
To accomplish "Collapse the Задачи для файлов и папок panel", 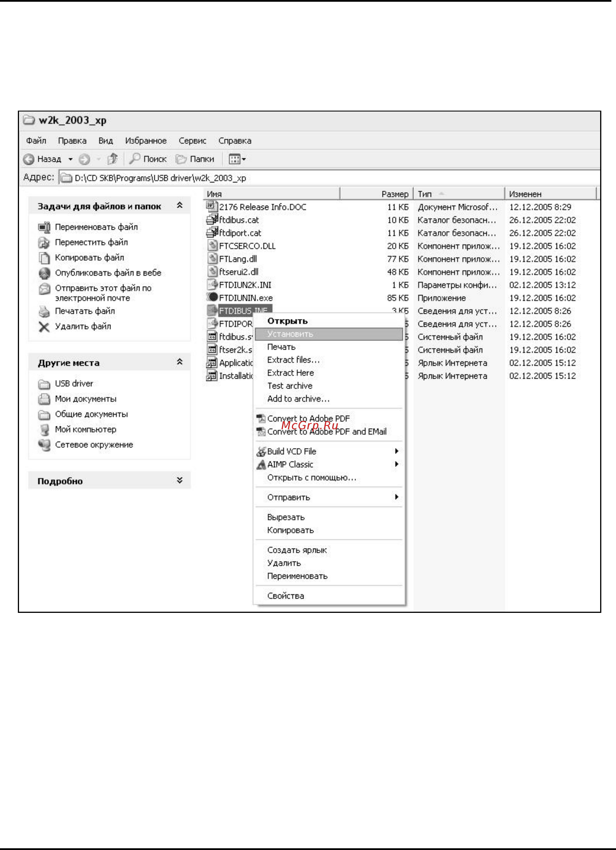I will (x=180, y=205).
